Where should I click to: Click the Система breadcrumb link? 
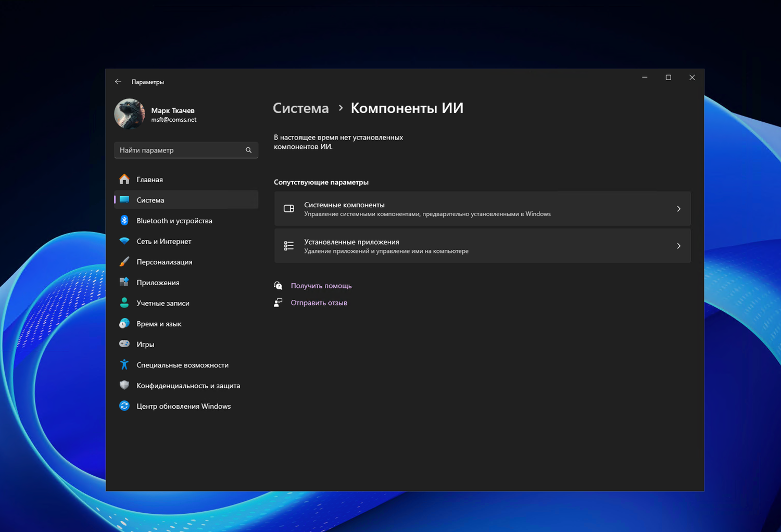tap(301, 108)
